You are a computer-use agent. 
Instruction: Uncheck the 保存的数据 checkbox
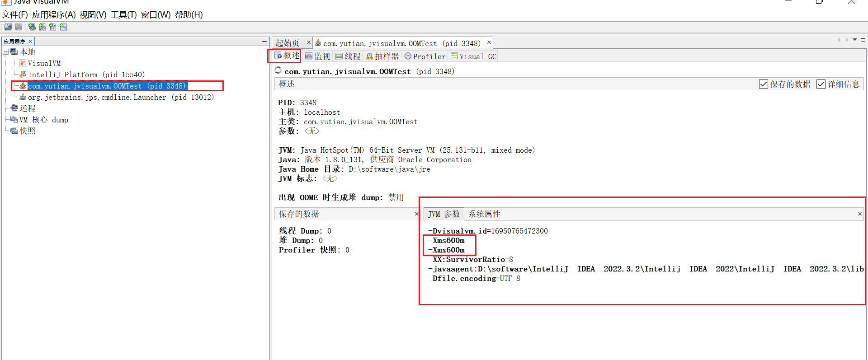click(764, 84)
